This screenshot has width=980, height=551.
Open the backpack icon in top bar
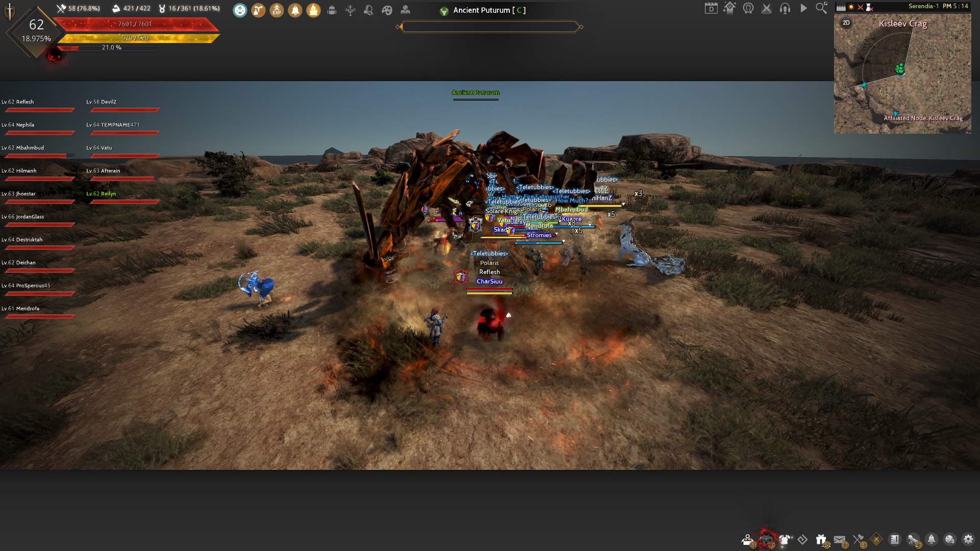click(x=332, y=10)
